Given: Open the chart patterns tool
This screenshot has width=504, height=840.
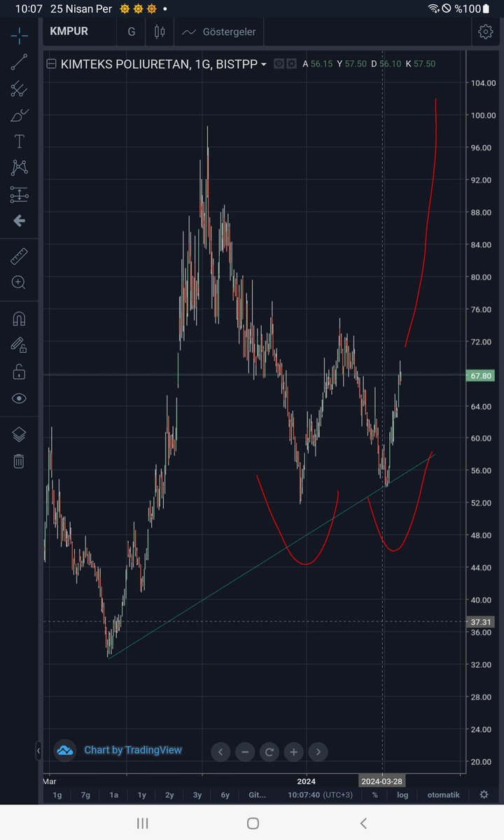Looking at the screenshot, I should click(x=19, y=168).
